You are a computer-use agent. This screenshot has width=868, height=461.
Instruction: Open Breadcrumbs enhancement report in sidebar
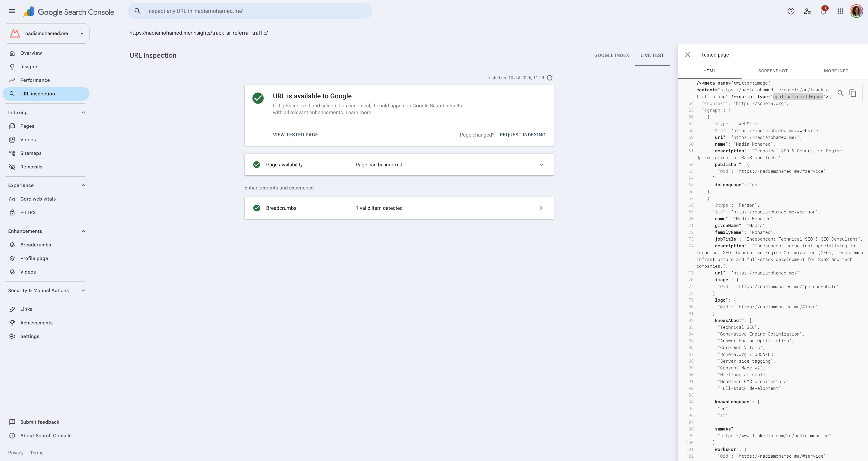click(x=46, y=245)
